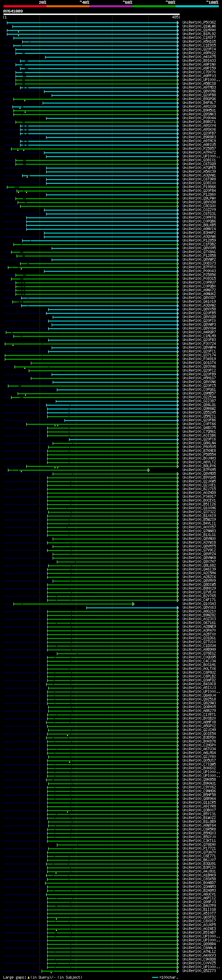Image resolution: width=222 pixels, height=980 pixels.
Task: Select the UniRef100_P09315 label
Action: click(x=199, y=278)
